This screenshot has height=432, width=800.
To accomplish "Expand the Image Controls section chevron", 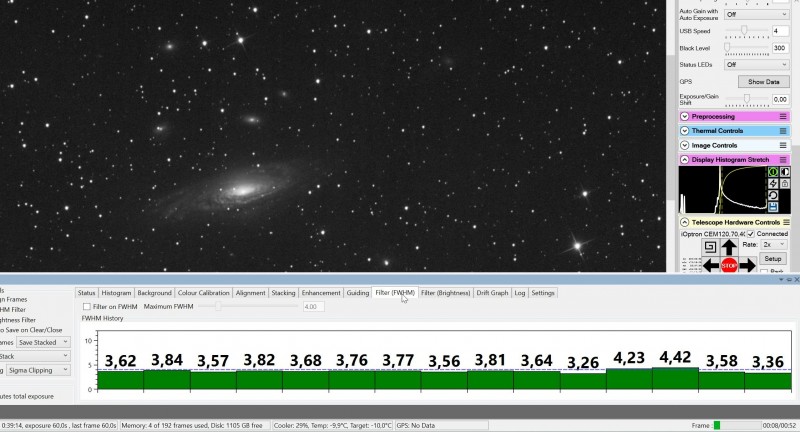I will [x=685, y=145].
